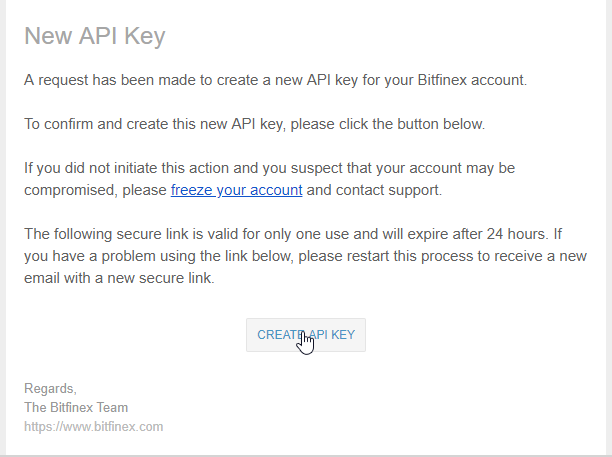
Task: Open the freeze your account link
Action: pos(237,190)
